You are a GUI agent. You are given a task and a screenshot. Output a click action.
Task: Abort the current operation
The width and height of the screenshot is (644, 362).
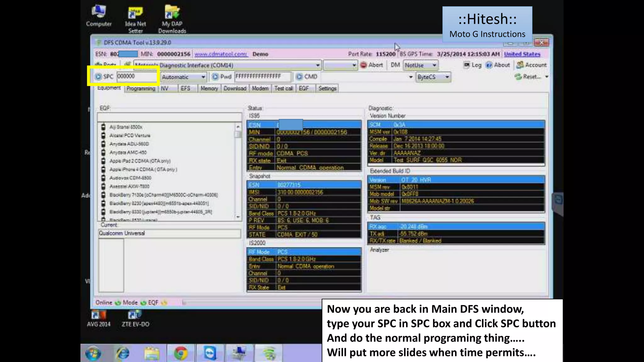[372, 65]
